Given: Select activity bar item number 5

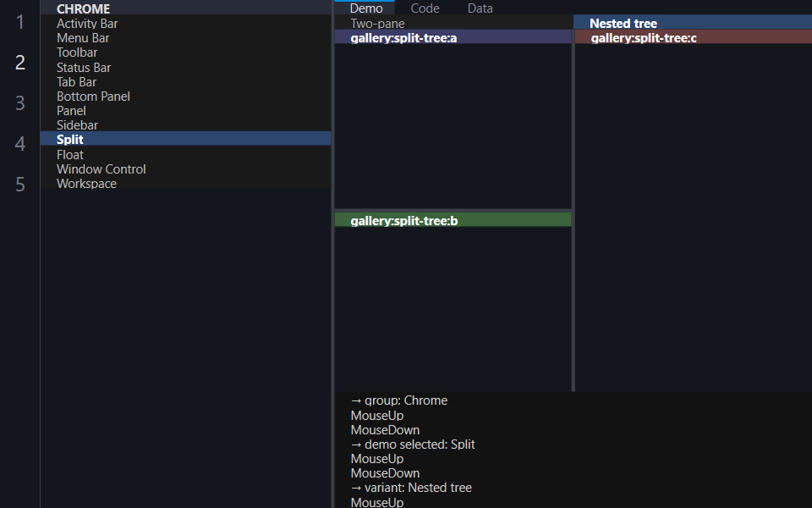Looking at the screenshot, I should click(x=19, y=184).
